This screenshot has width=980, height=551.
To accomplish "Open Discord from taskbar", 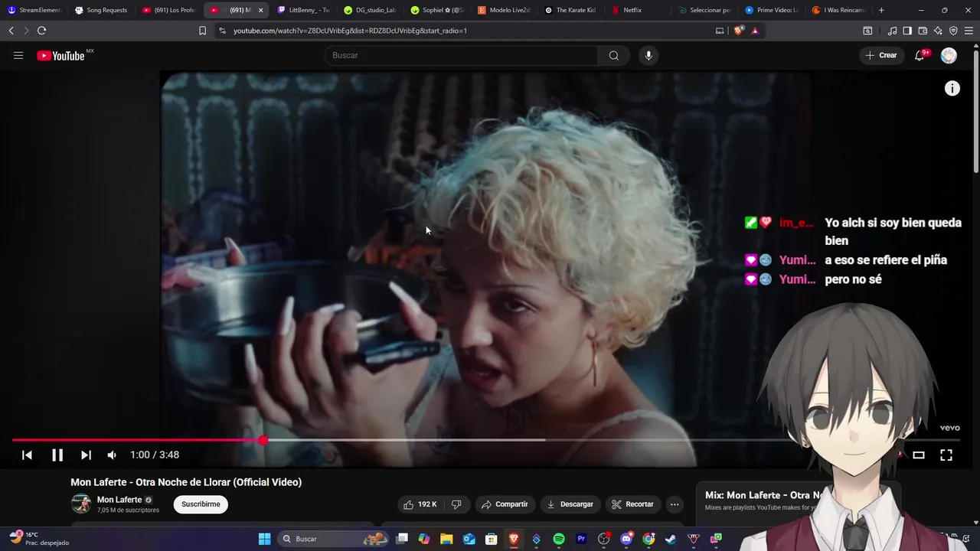I will (626, 539).
